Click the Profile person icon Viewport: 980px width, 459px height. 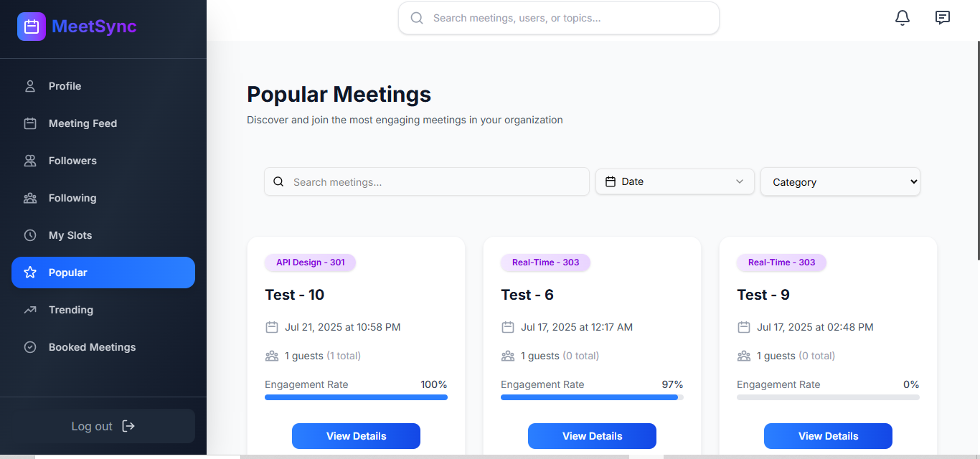(x=30, y=86)
